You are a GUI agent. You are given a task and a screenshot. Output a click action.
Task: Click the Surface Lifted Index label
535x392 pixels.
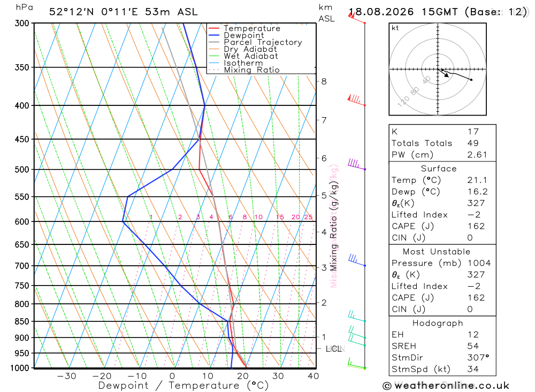(419, 215)
